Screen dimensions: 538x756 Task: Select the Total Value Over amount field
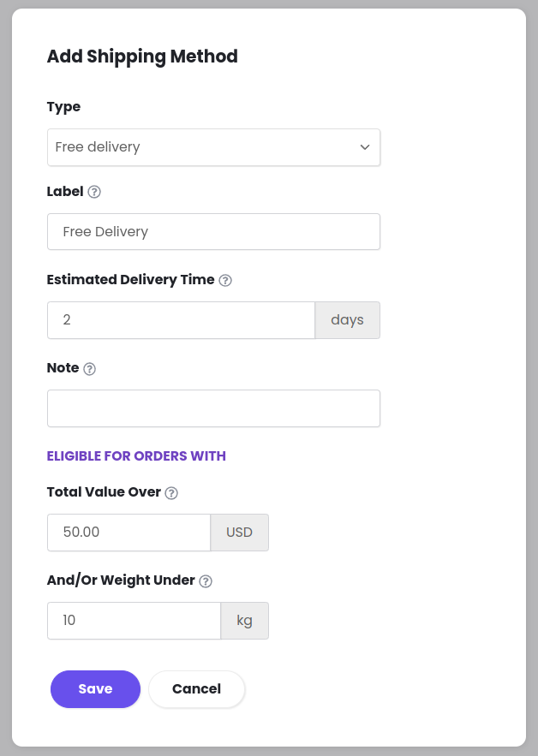[129, 533]
